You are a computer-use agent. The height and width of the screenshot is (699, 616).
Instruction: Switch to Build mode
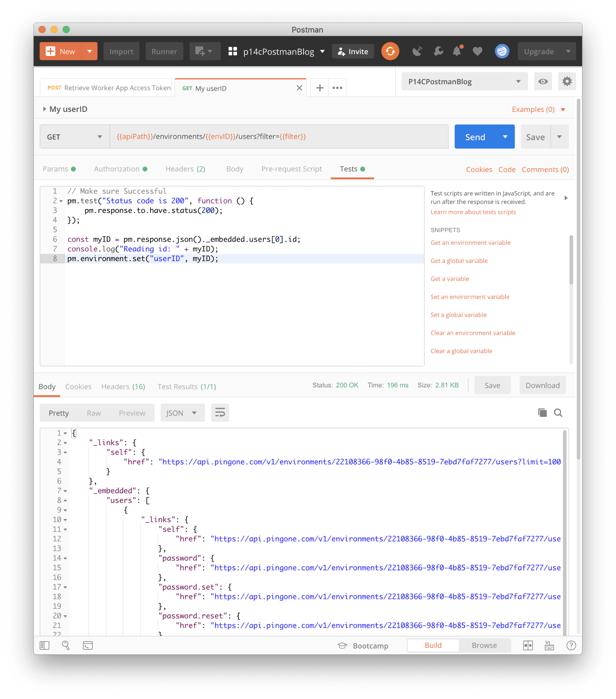tap(433, 645)
